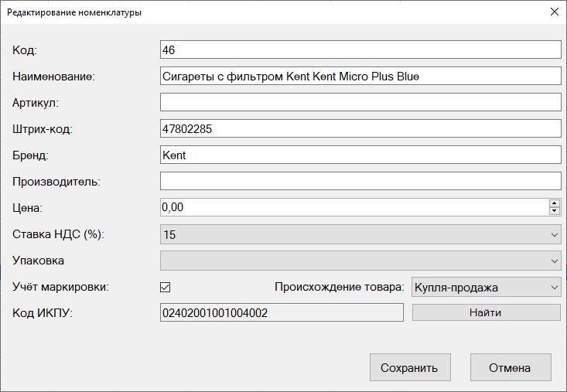The width and height of the screenshot is (567, 392).
Task: Click the Код ИКПУ code field
Action: point(282,312)
